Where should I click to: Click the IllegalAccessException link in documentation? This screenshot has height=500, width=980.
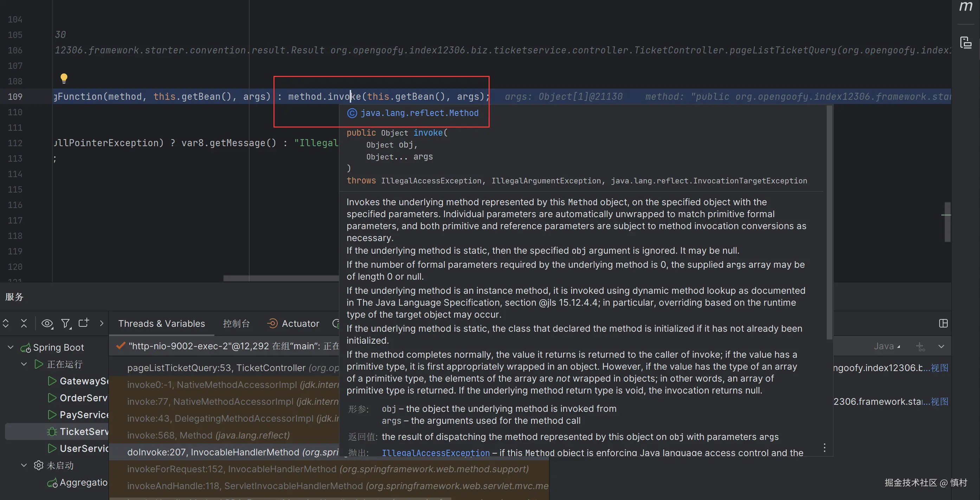pos(435,453)
